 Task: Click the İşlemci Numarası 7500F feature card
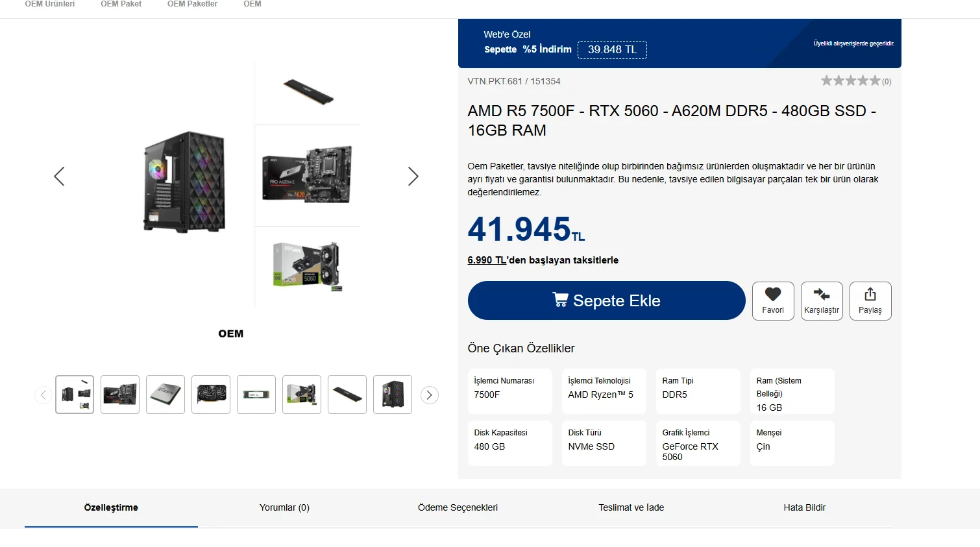[510, 391]
